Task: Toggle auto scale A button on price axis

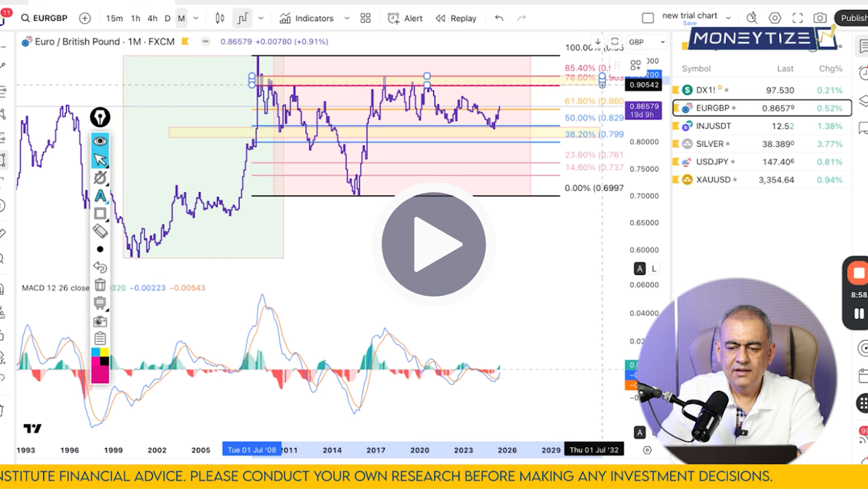Action: point(640,269)
